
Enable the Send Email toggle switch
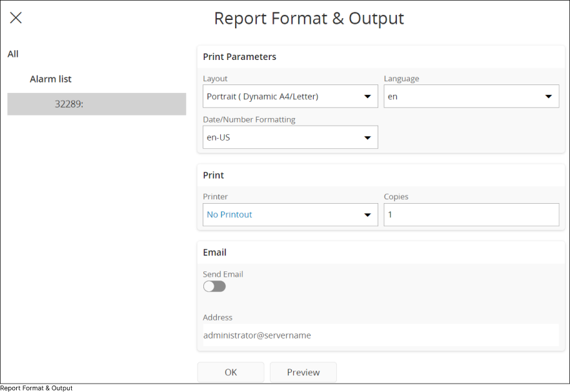[x=214, y=286]
